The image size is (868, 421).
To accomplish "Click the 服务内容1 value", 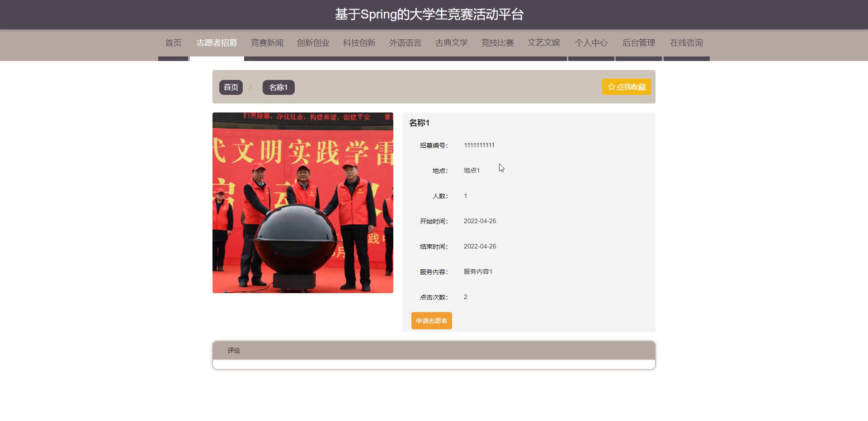I will coord(478,271).
